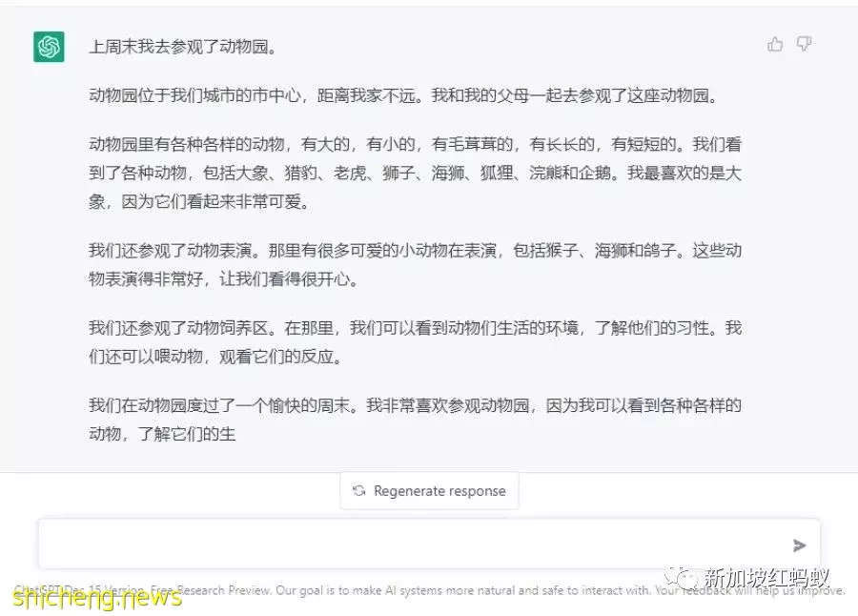This screenshot has height=616, width=858.
Task: Click the circular arrows regenerate icon
Action: click(359, 491)
